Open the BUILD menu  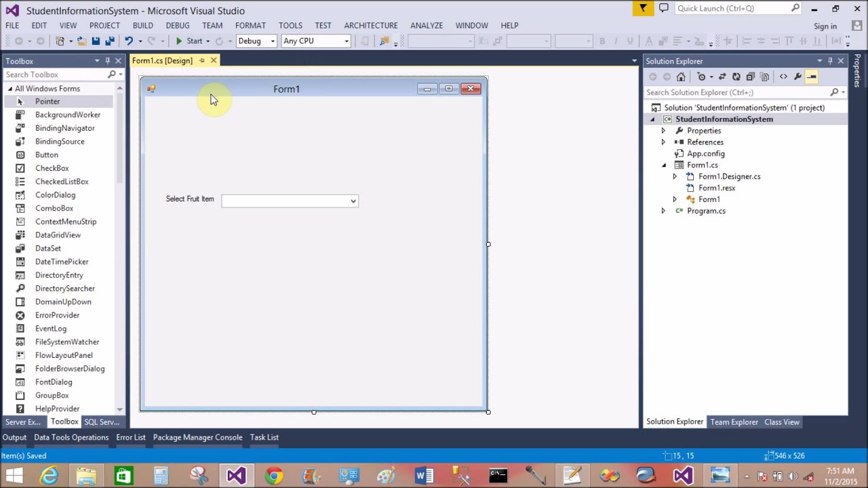tap(142, 25)
